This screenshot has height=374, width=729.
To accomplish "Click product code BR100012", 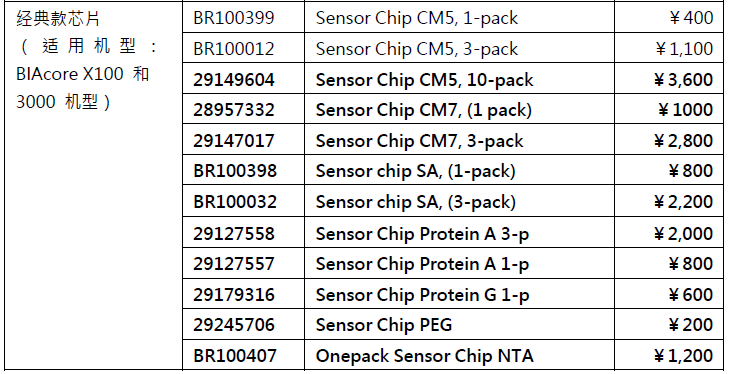I will pos(234,49).
